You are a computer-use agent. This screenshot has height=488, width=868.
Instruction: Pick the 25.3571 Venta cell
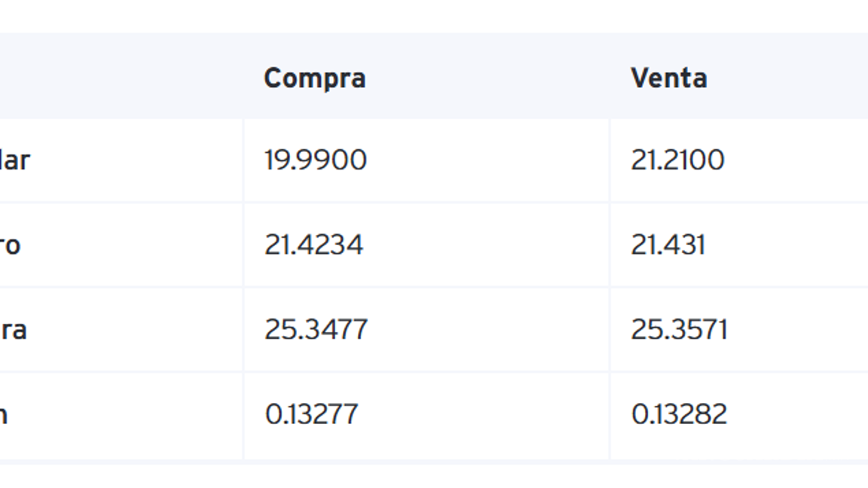tap(679, 329)
